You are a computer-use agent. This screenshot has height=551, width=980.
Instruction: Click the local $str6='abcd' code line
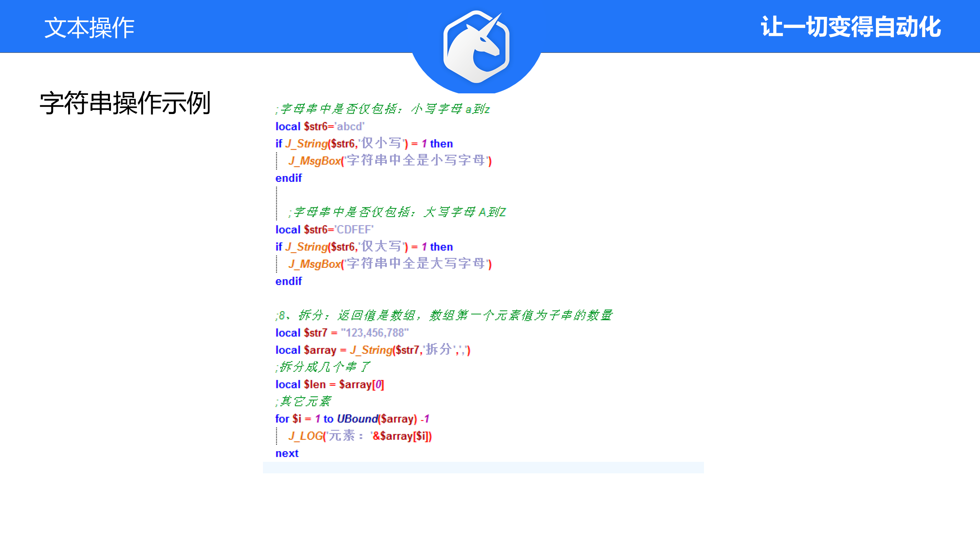tap(320, 126)
